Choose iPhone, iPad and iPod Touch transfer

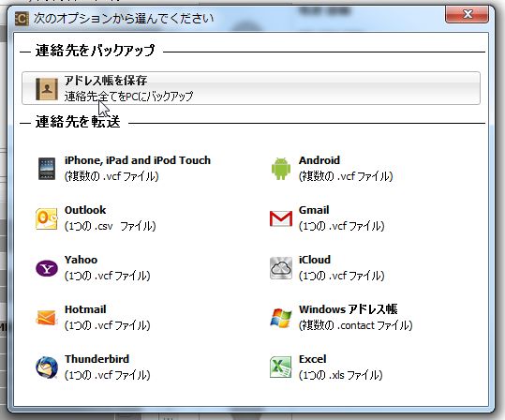[x=138, y=160]
